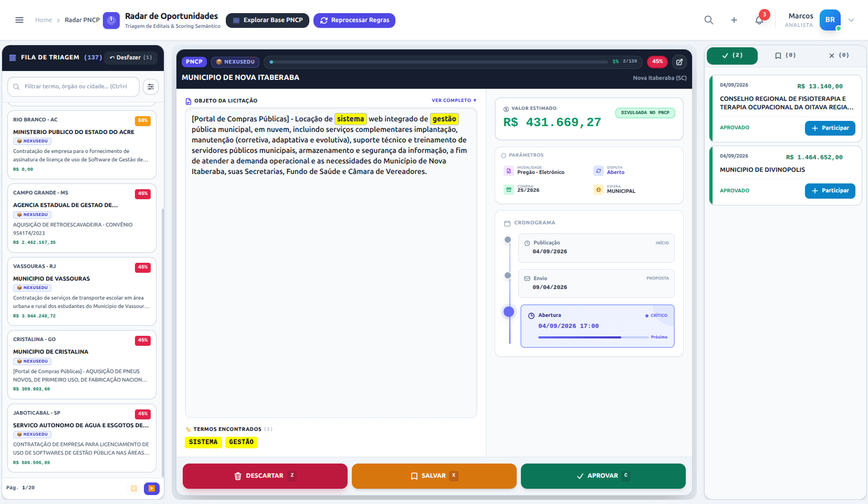Expand the user menu chevron
This screenshot has width=868, height=504.
[x=851, y=20]
